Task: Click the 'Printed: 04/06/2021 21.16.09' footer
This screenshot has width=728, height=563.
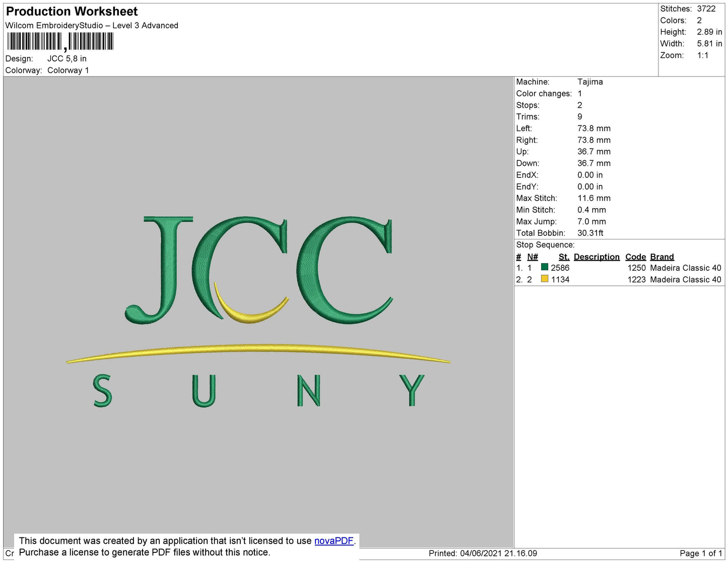Action: (483, 553)
